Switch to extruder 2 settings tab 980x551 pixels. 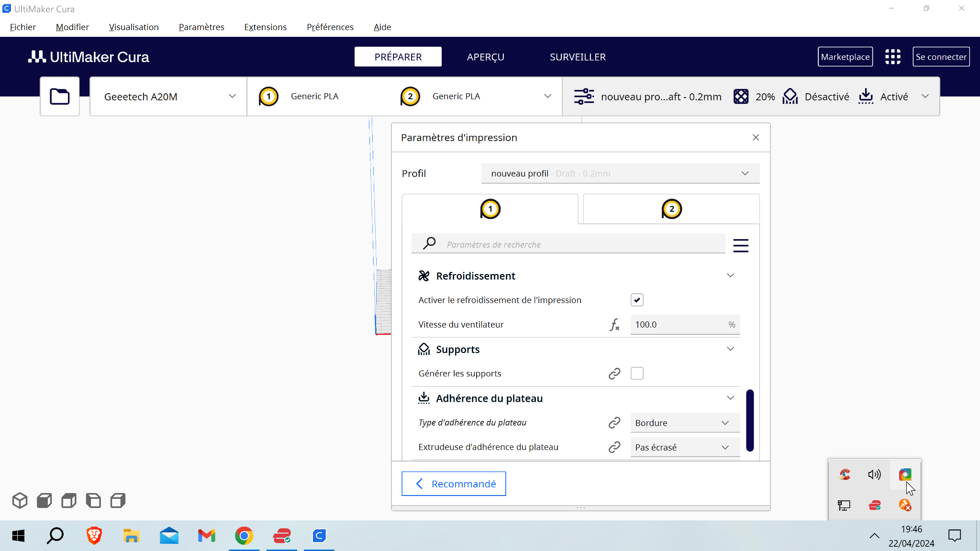tap(671, 209)
